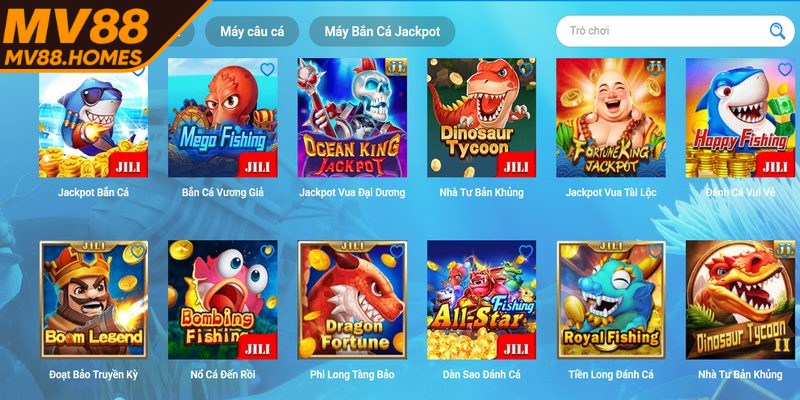800x400 pixels.
Task: Click the search magnifier icon
Action: point(777,31)
